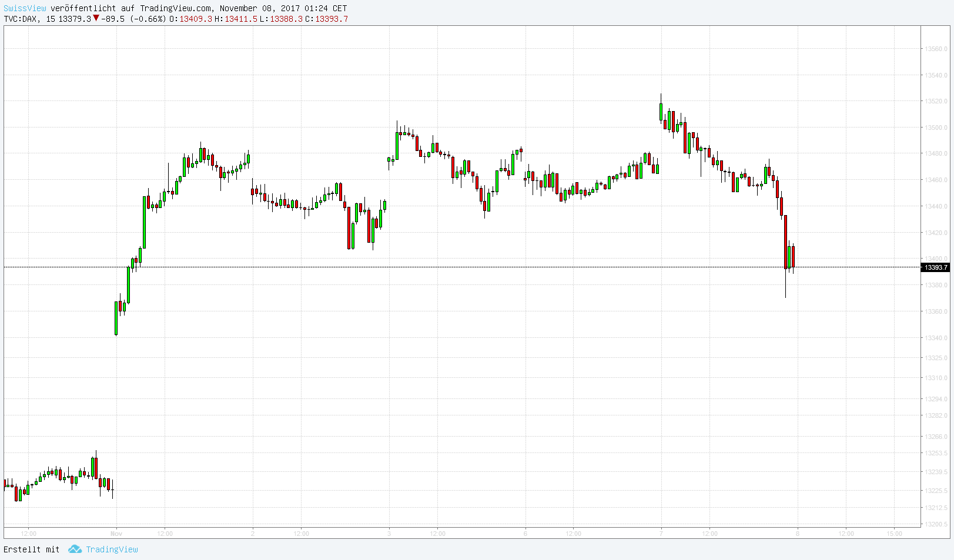Follow the TradingView footer link
The height and width of the screenshot is (560, 954).
coord(112,549)
